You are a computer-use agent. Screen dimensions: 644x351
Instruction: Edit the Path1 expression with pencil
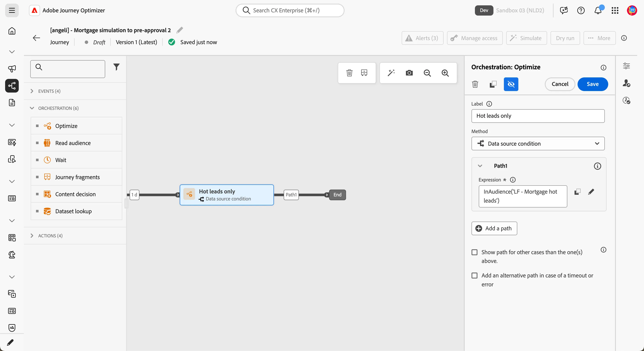point(591,192)
